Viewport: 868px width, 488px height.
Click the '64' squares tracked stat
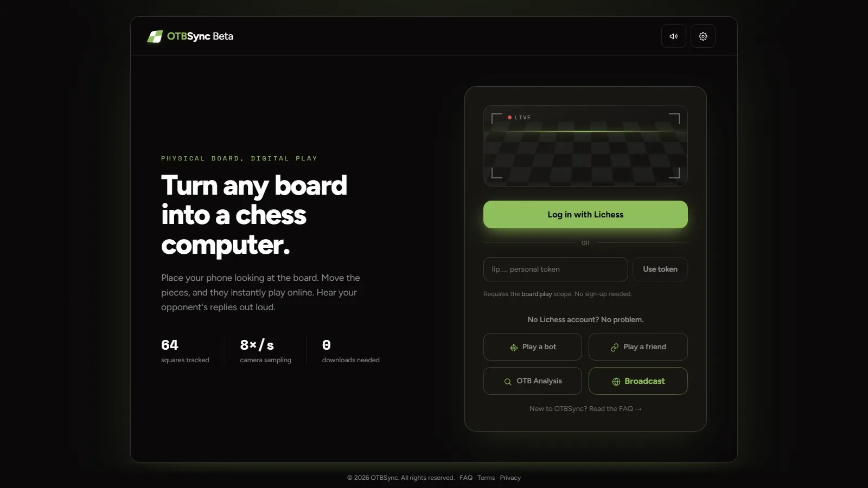(x=185, y=350)
